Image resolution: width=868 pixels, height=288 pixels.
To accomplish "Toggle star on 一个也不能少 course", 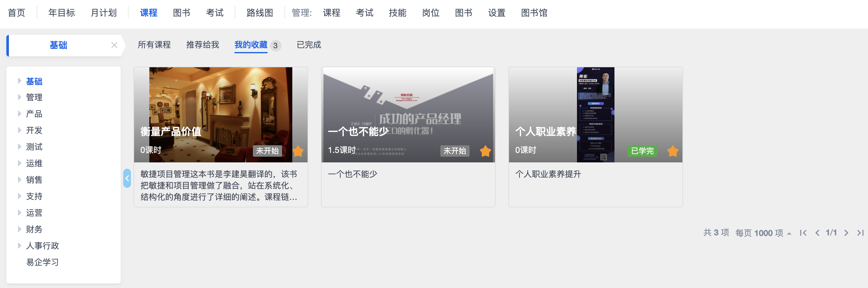I will pos(485,151).
